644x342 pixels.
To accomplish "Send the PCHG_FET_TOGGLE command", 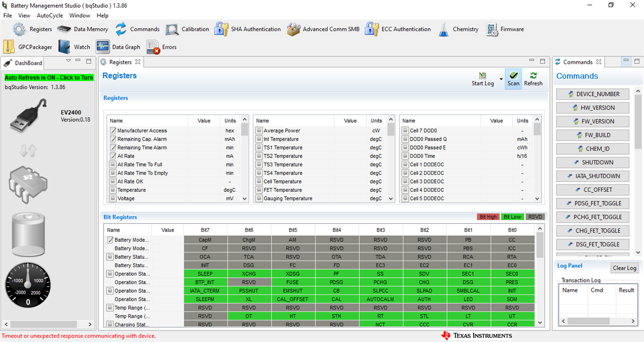I will click(x=593, y=217).
